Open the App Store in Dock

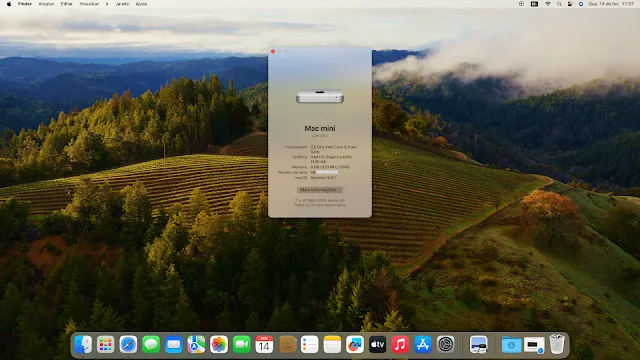tap(423, 344)
